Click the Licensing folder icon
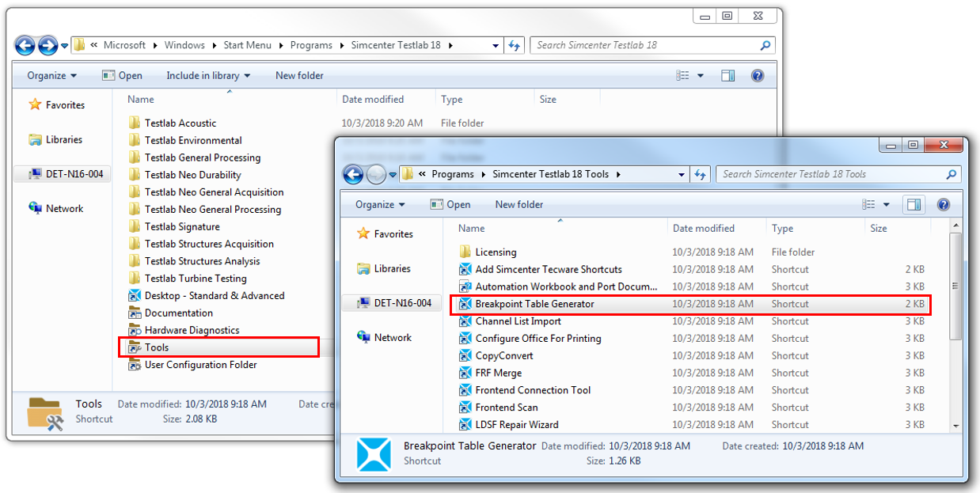 465,252
